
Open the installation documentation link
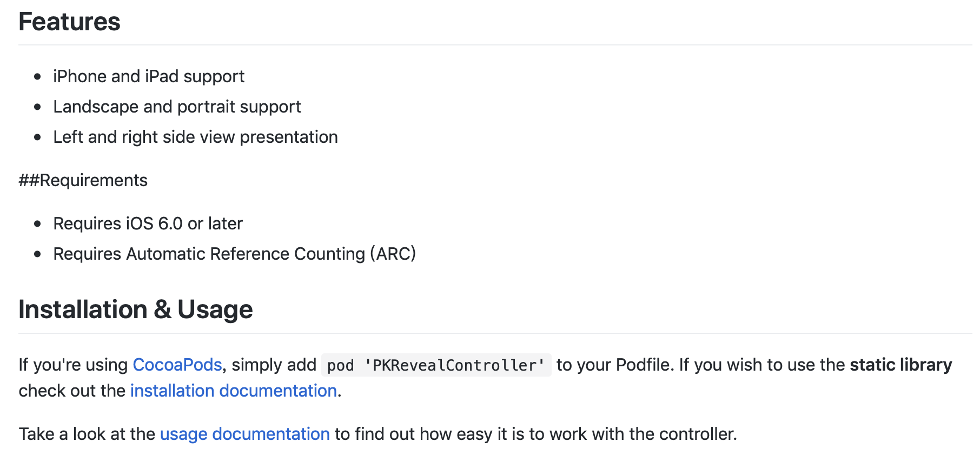(x=233, y=391)
